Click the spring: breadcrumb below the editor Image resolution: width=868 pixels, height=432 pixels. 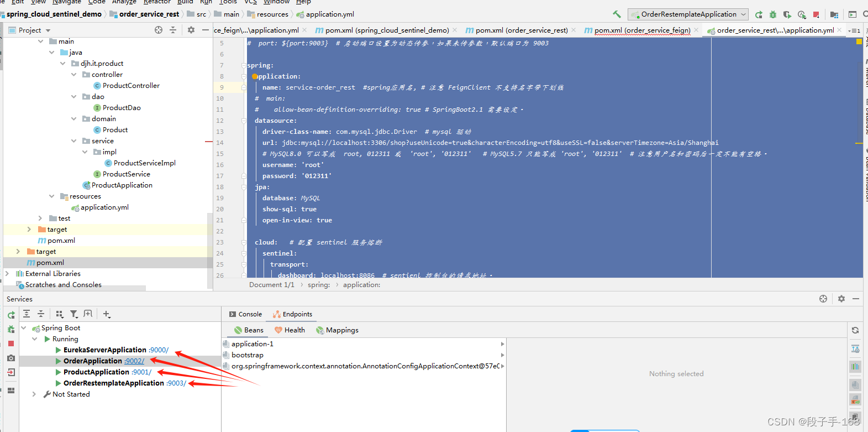tap(319, 285)
